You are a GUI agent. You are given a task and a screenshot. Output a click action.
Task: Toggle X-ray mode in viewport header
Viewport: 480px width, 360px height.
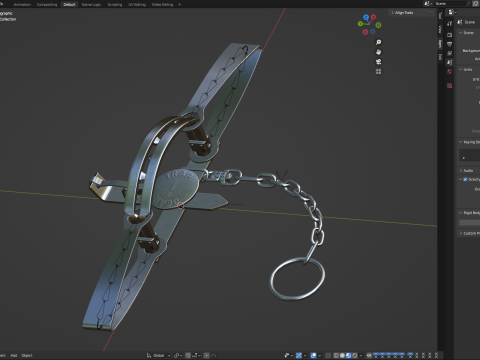click(328, 355)
